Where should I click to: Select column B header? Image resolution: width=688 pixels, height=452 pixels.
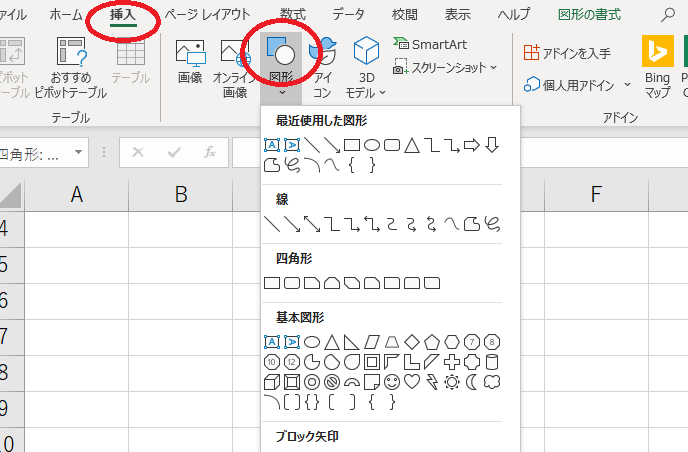click(x=180, y=194)
